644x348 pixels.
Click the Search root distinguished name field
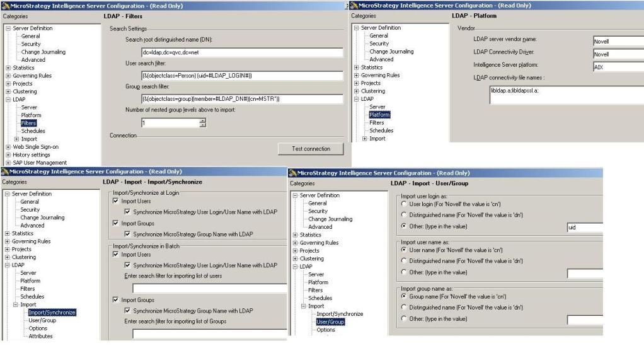[242, 52]
